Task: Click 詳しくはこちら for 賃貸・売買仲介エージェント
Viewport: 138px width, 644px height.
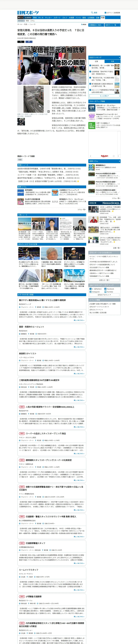Action: click(x=79, y=347)
